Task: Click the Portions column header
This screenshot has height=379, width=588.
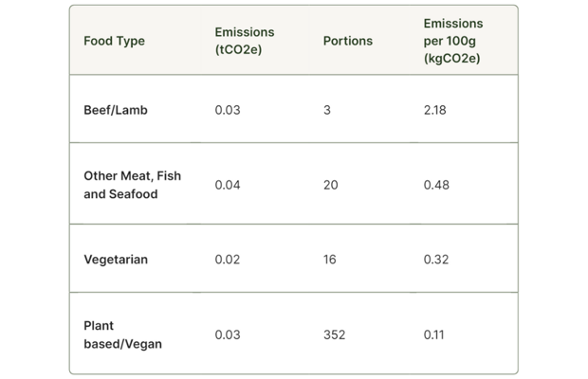Action: (x=347, y=41)
